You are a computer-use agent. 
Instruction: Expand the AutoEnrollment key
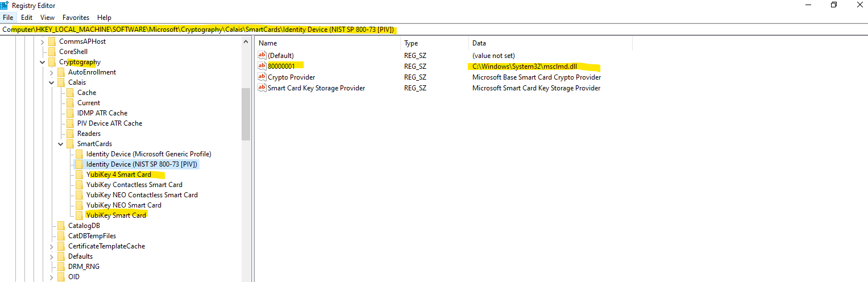click(x=52, y=72)
